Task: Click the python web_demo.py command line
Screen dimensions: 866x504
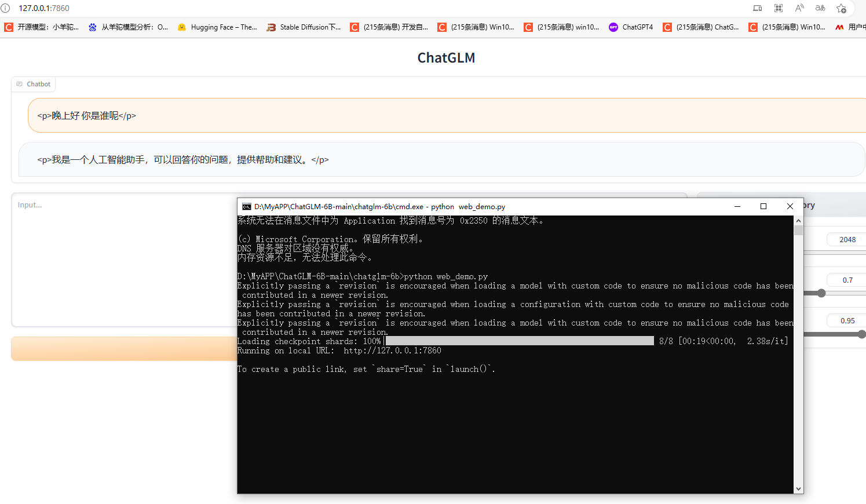Action: tap(363, 276)
